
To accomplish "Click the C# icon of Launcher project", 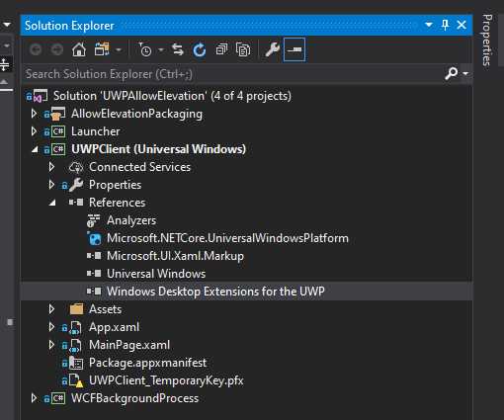I will click(58, 131).
